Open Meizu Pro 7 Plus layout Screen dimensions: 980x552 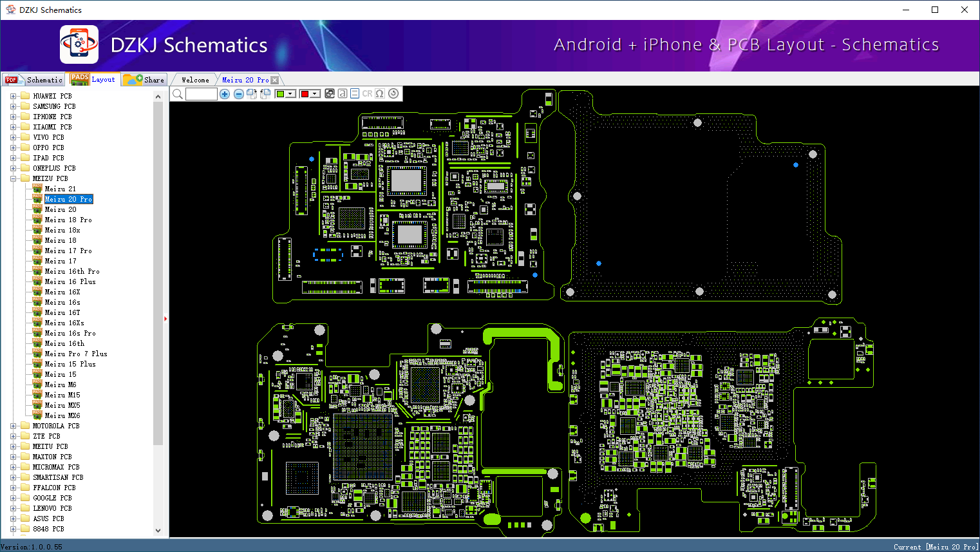click(76, 354)
